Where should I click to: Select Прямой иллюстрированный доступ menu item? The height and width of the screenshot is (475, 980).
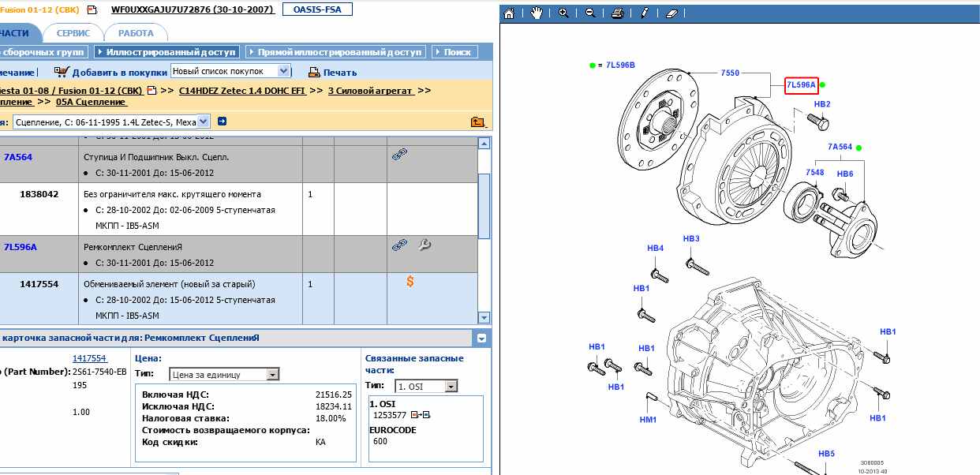coord(336,52)
